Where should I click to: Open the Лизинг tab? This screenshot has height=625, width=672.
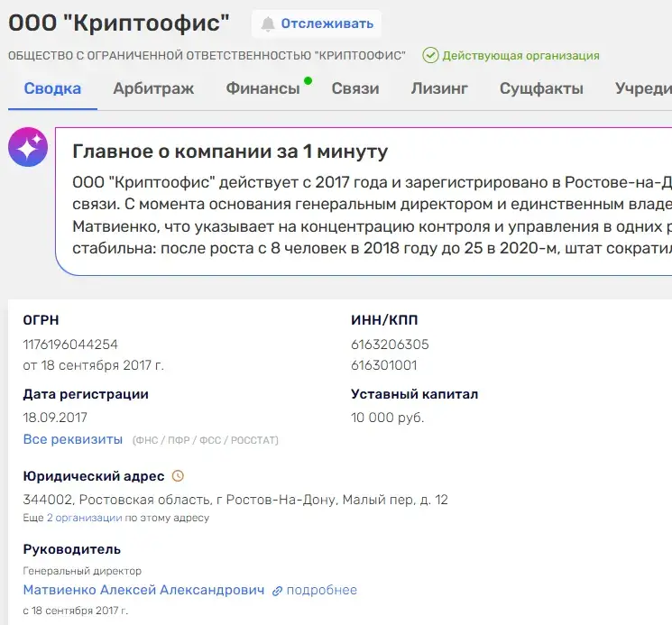tap(439, 88)
